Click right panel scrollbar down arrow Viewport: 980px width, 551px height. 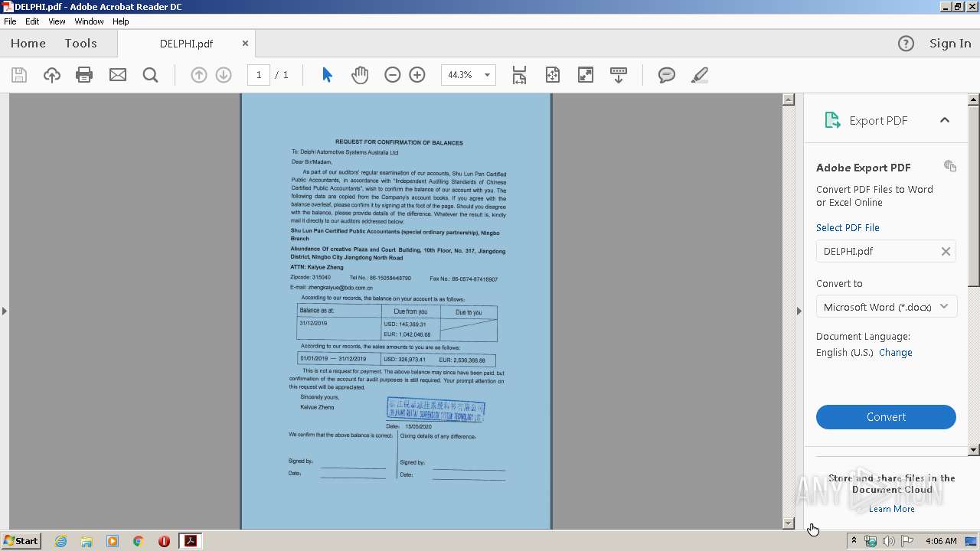point(974,450)
